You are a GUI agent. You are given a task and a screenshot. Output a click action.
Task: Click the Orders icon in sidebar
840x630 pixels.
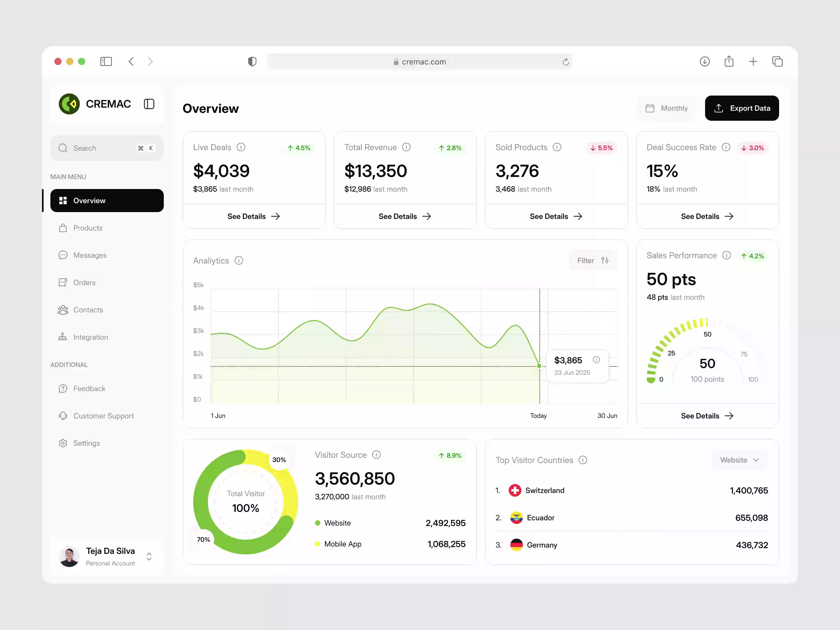click(63, 282)
